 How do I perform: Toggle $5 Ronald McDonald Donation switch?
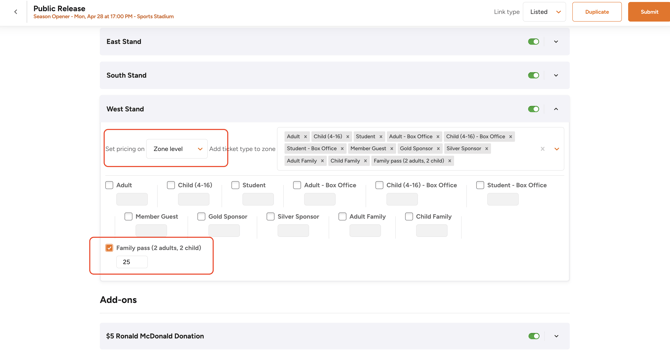[534, 336]
